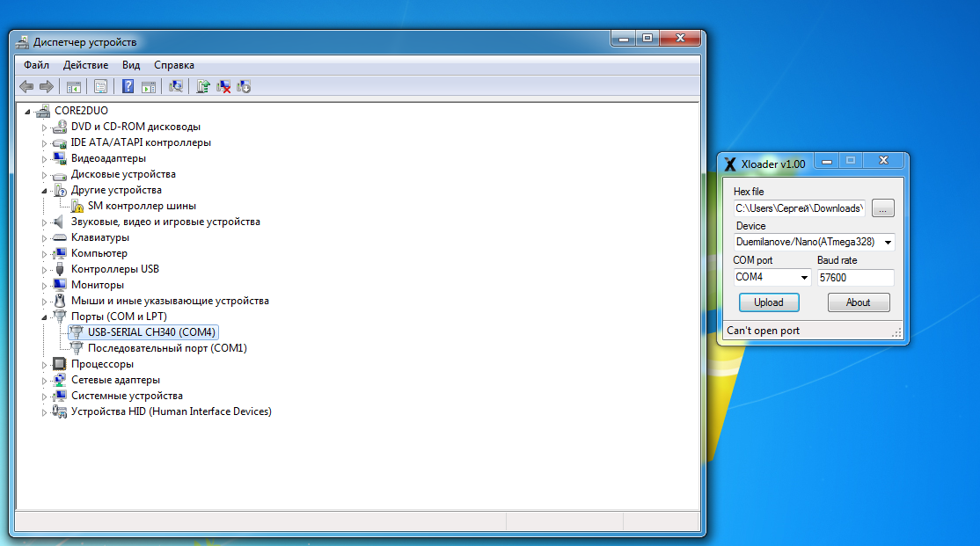Select the Мыши и иные указывающие устройства item

tap(170, 301)
